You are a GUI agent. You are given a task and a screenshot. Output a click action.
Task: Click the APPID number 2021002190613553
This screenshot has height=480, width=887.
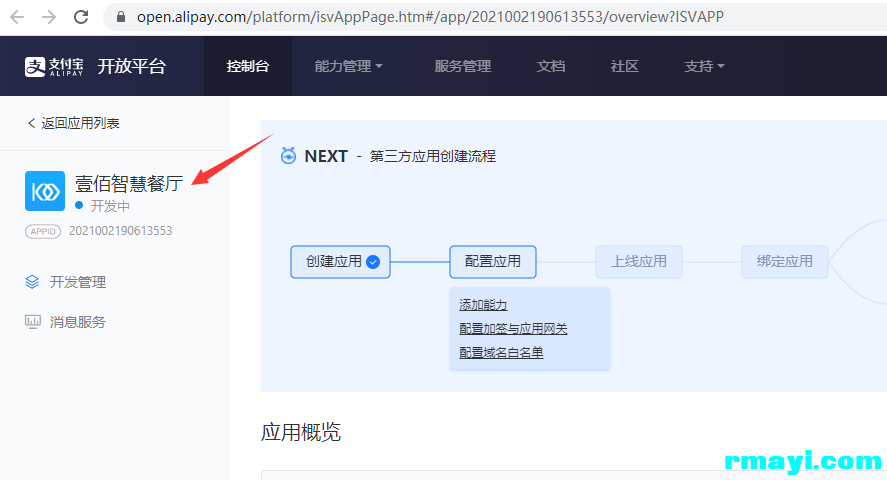pyautogui.click(x=120, y=231)
